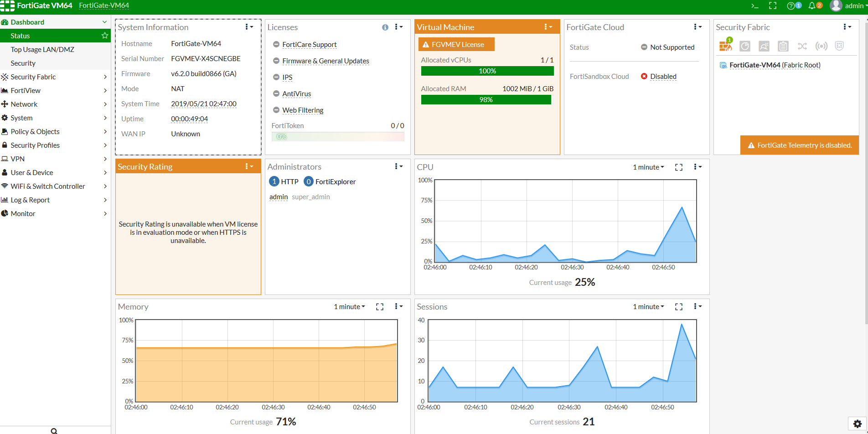868x434 pixels.
Task: Select Top Usage LAN/DMZ dashboard
Action: point(42,50)
